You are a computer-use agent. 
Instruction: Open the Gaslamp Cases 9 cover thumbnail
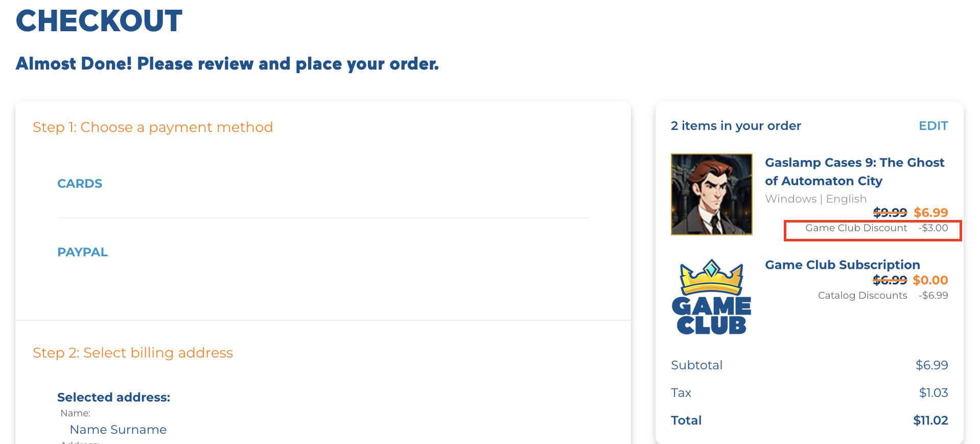tap(711, 194)
